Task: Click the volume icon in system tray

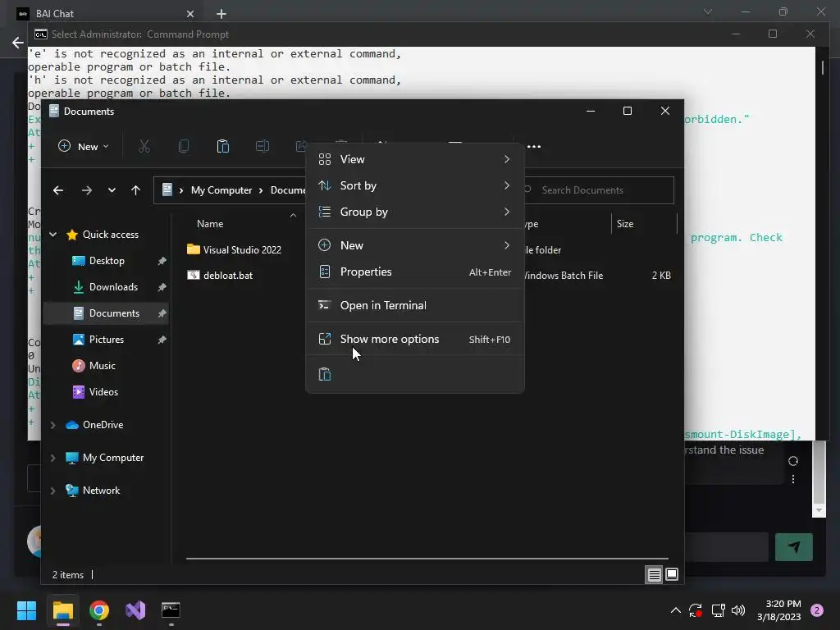Action: pos(738,610)
